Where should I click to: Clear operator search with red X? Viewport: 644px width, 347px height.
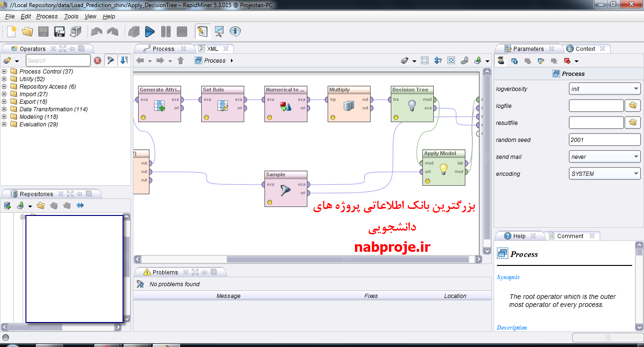[x=98, y=60]
